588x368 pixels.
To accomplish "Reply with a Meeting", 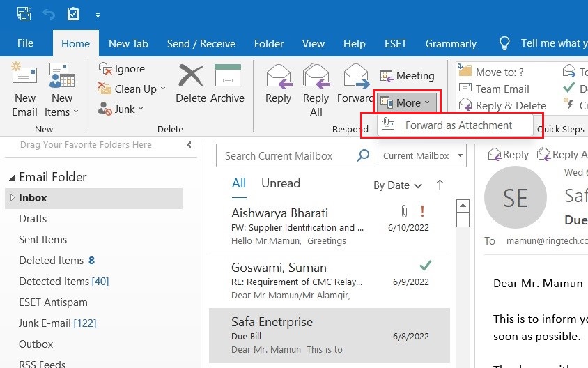I will 407,76.
